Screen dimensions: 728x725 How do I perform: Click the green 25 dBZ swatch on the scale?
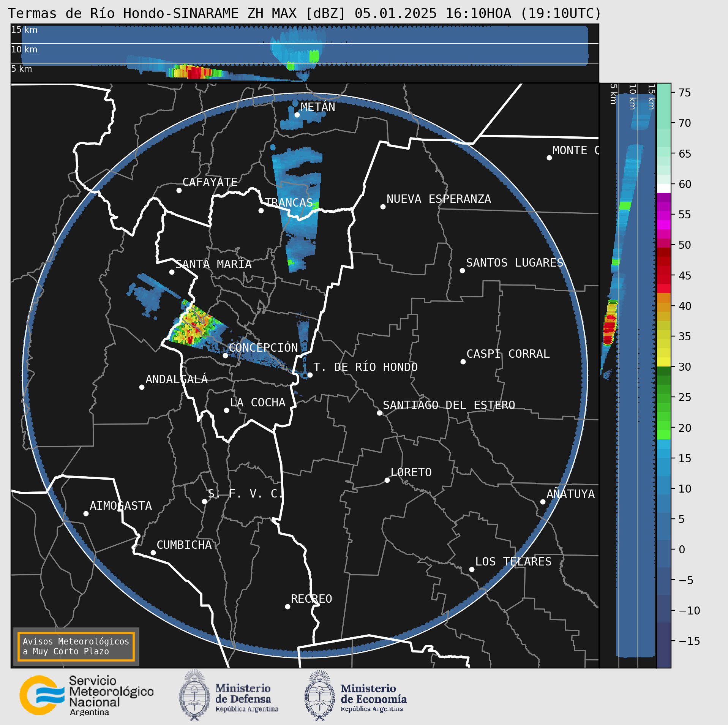point(664,398)
